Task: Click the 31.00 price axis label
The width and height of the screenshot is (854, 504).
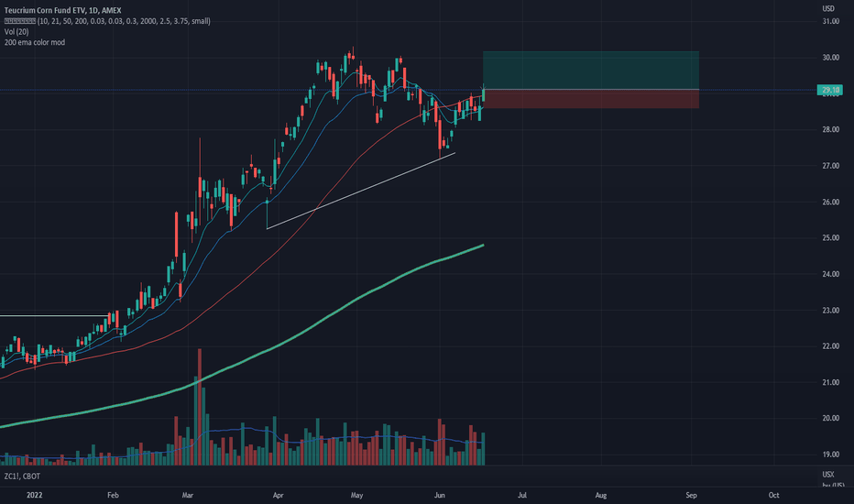Action: click(830, 21)
